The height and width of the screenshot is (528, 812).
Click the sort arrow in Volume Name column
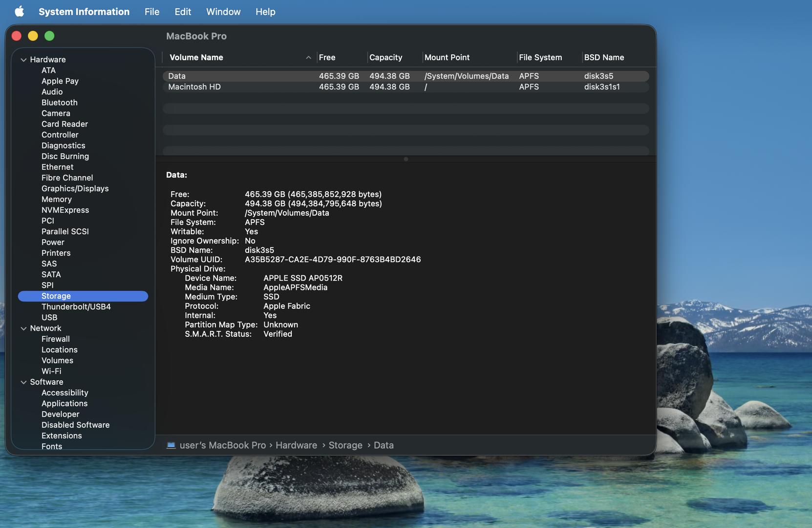point(308,57)
